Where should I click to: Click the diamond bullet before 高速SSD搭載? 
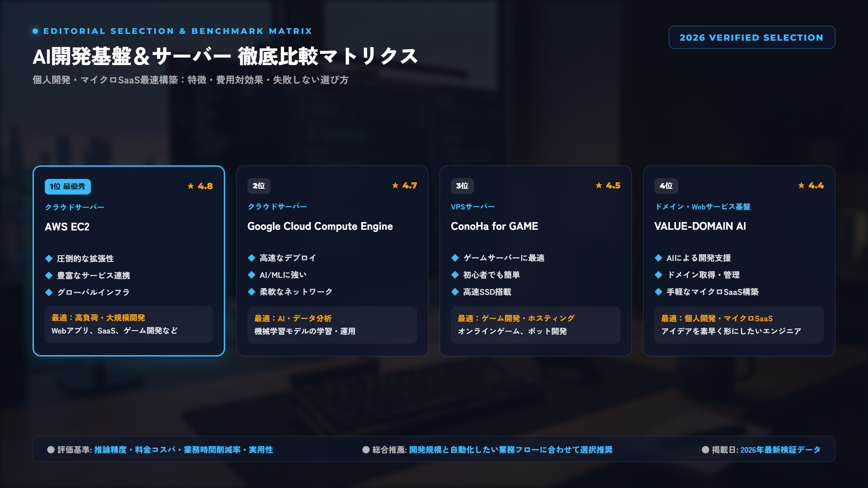[x=455, y=292]
